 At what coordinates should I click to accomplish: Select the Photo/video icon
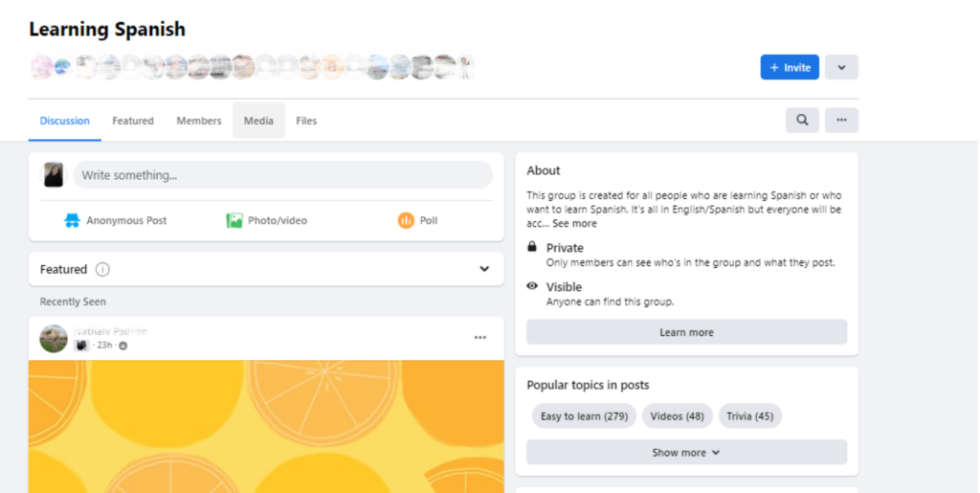tap(234, 220)
